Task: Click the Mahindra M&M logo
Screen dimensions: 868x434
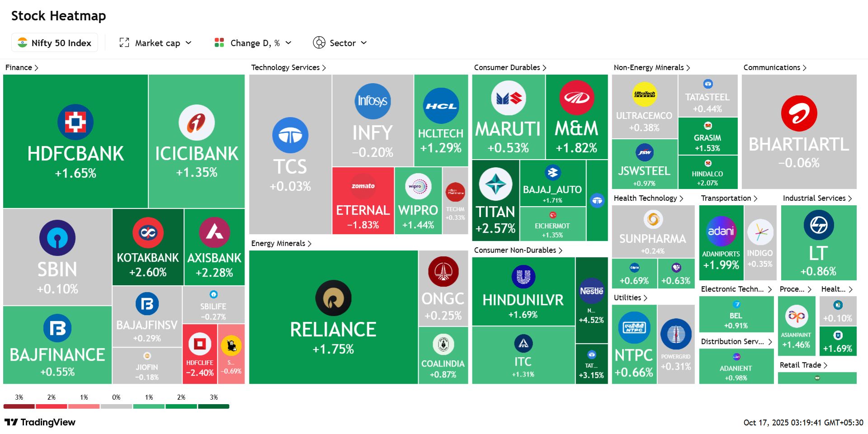Action: tap(576, 98)
